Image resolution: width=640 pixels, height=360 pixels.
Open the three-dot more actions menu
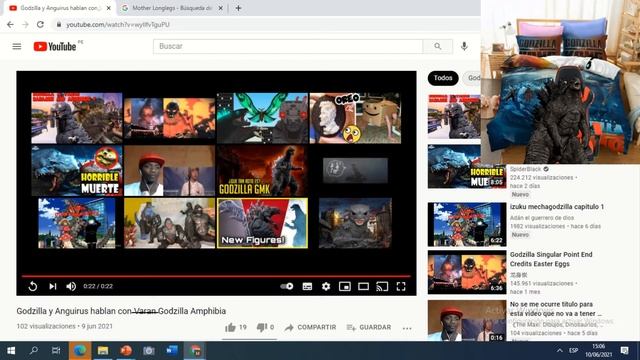[x=407, y=328]
